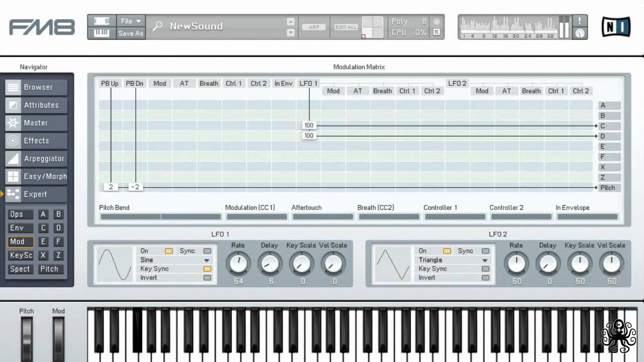Open the Browser page icon in Navigator
Image resolution: width=644 pixels, height=362 pixels.
click(x=14, y=87)
